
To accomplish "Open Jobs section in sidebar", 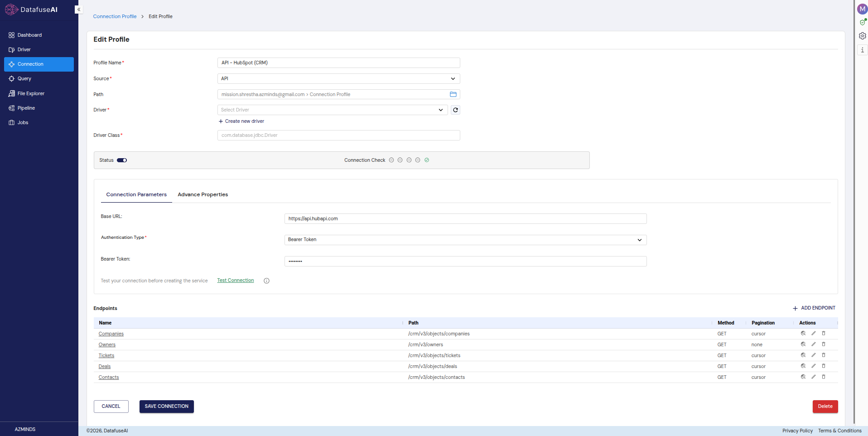I will coord(39,122).
